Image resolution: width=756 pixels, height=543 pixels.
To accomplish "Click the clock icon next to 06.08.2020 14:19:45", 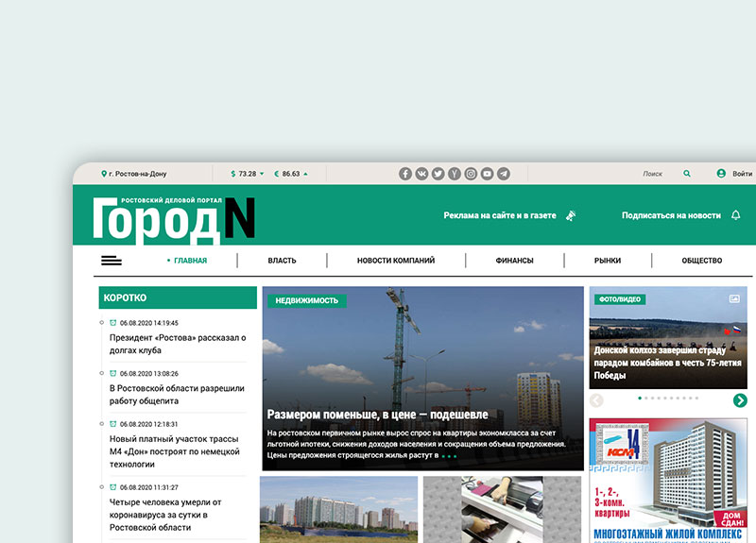I will pos(113,323).
